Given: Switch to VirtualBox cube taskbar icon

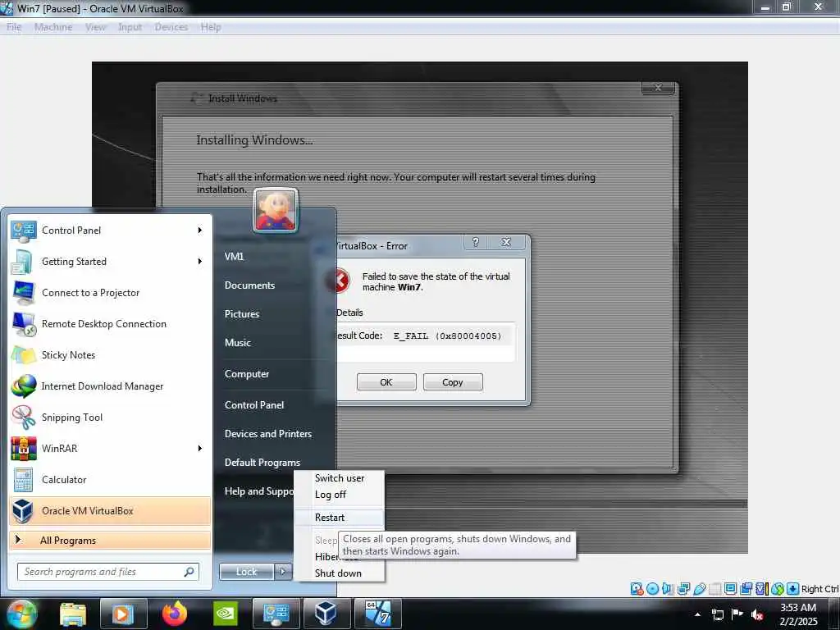Looking at the screenshot, I should click(x=326, y=614).
